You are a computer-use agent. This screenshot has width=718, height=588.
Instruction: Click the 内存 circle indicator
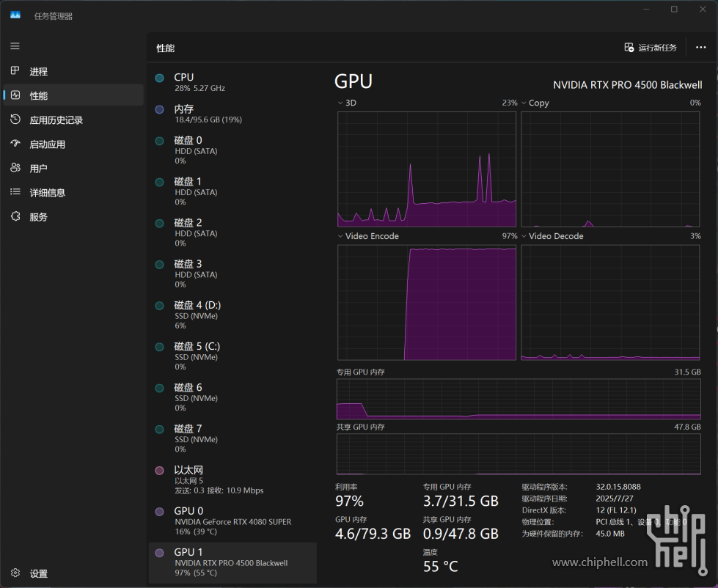[x=159, y=109]
